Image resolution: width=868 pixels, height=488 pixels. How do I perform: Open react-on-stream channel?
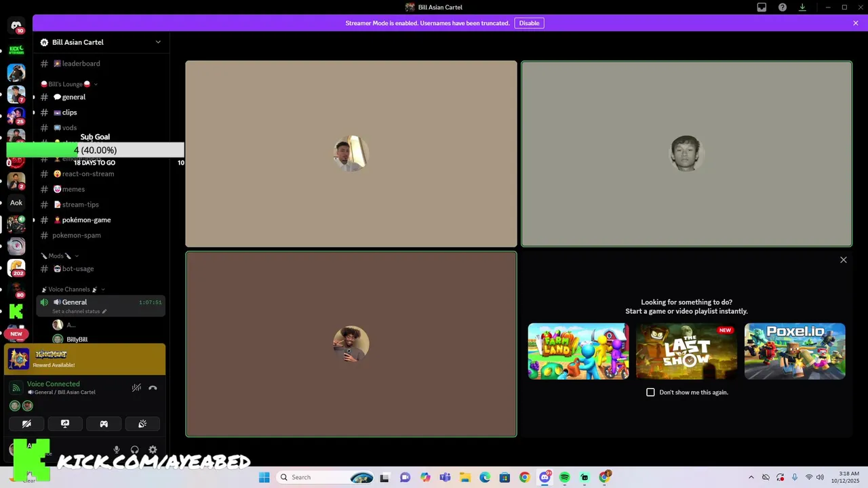tap(101, 174)
